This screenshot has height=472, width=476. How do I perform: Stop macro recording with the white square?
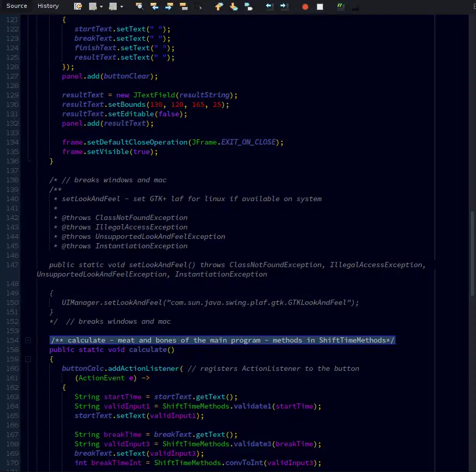pos(320,7)
